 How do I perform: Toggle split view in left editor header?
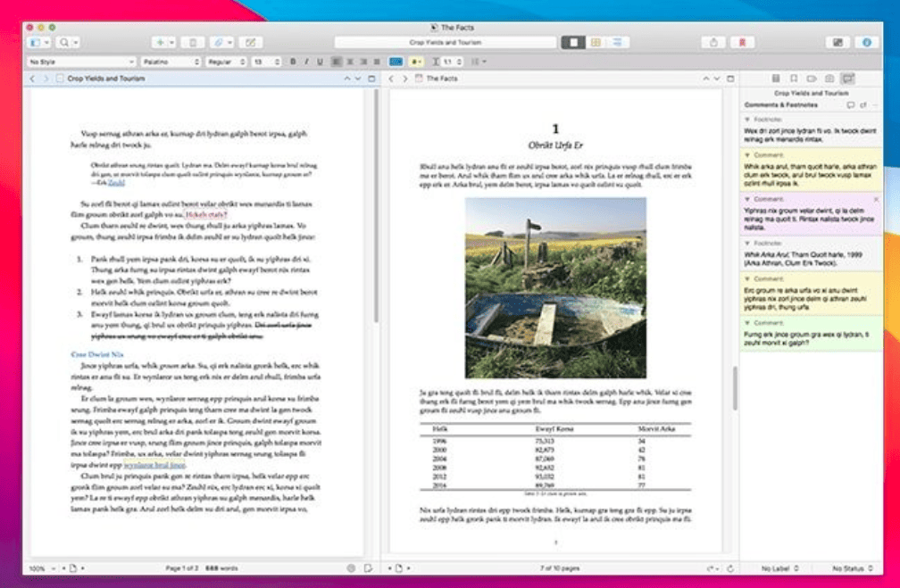[371, 79]
